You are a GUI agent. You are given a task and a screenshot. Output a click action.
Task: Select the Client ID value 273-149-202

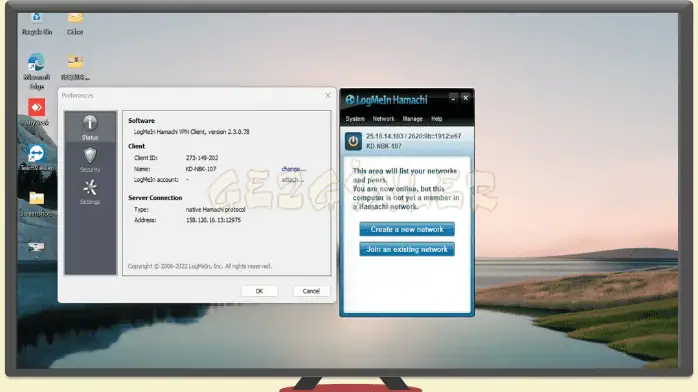coord(202,158)
